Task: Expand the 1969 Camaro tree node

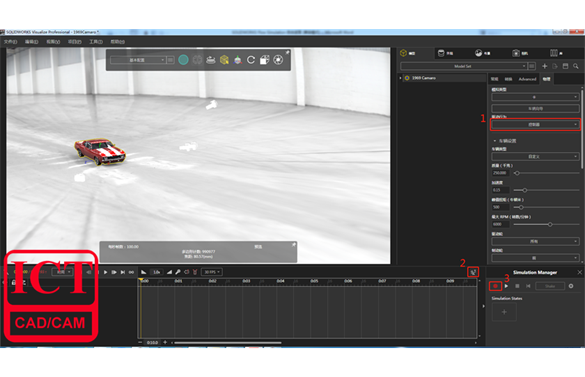Action: click(401, 78)
